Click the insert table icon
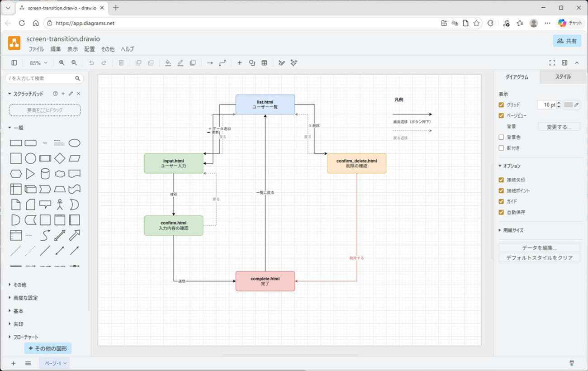 tap(265, 63)
